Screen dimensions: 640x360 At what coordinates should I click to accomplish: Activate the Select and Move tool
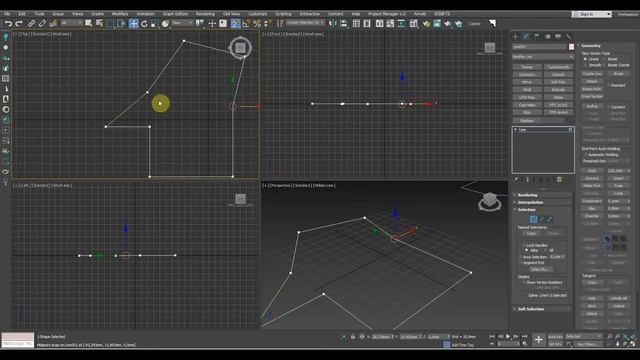(133, 24)
